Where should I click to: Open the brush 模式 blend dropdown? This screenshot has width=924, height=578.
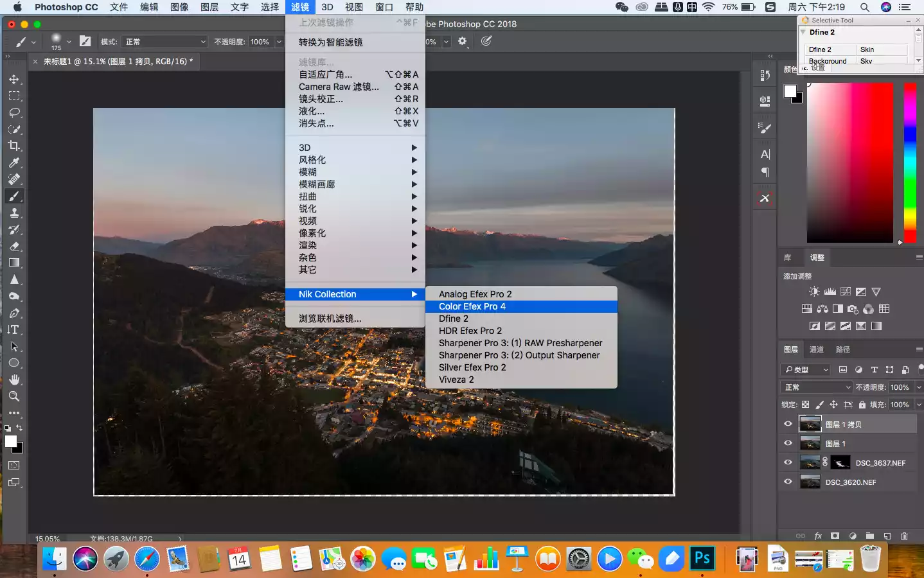click(x=165, y=42)
